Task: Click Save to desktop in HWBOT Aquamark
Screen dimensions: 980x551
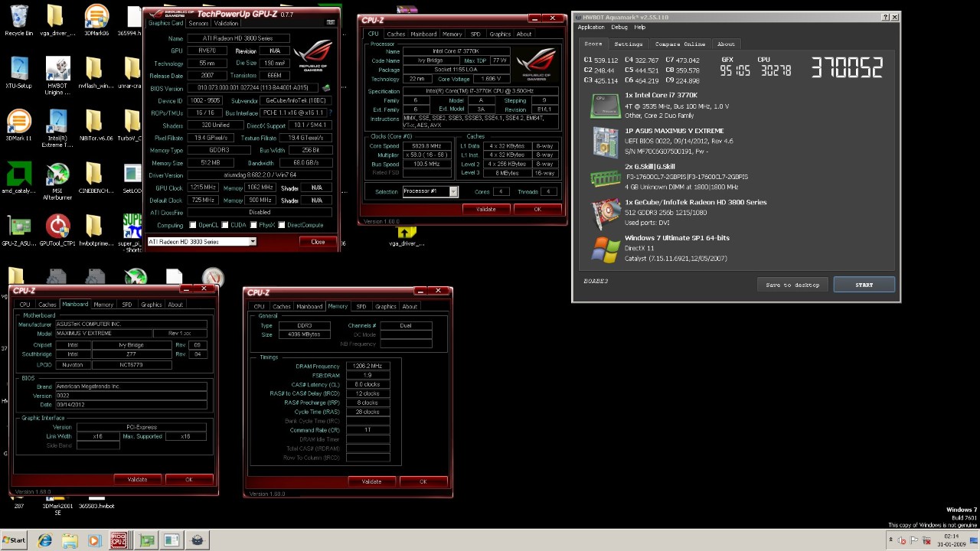Action: pos(792,285)
